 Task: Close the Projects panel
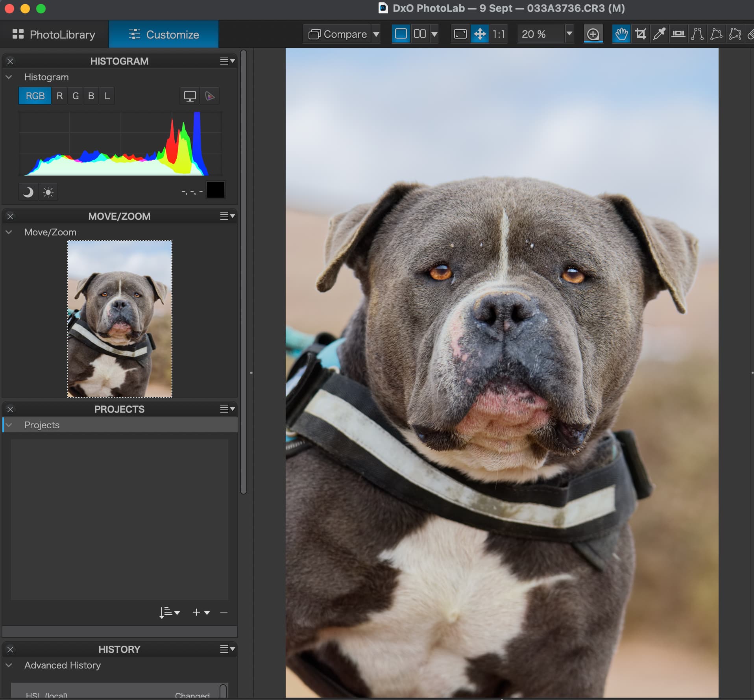tap(11, 409)
